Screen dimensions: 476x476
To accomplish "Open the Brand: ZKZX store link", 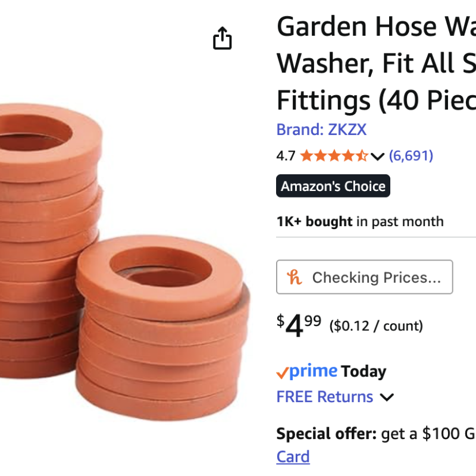I will click(321, 129).
